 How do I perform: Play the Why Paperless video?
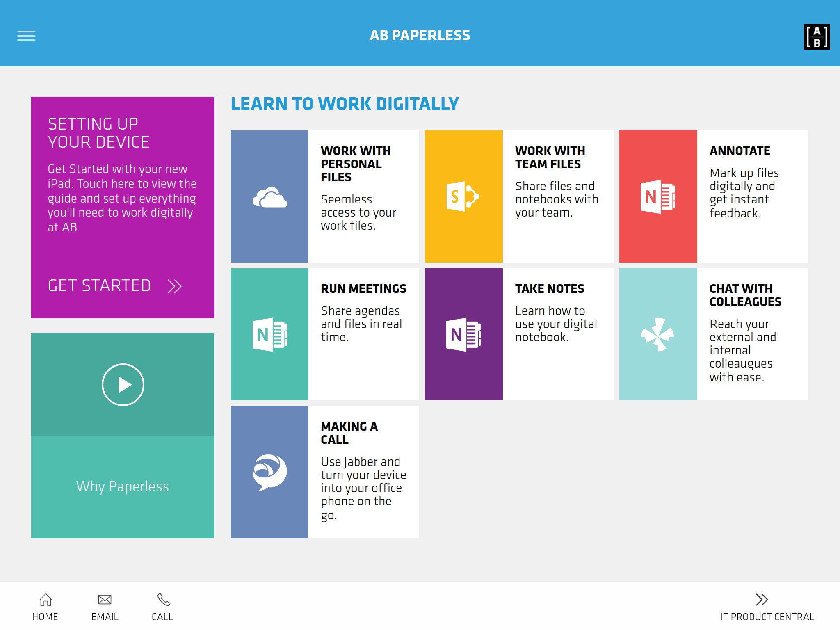(123, 385)
